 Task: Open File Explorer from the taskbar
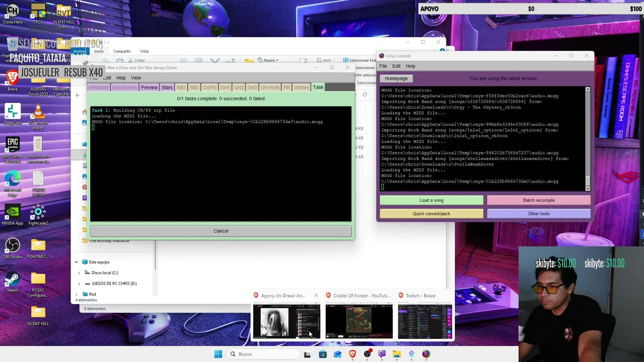click(x=396, y=354)
